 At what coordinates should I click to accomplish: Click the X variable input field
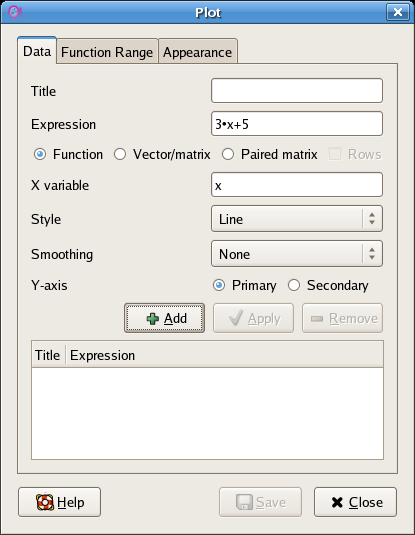coord(297,185)
